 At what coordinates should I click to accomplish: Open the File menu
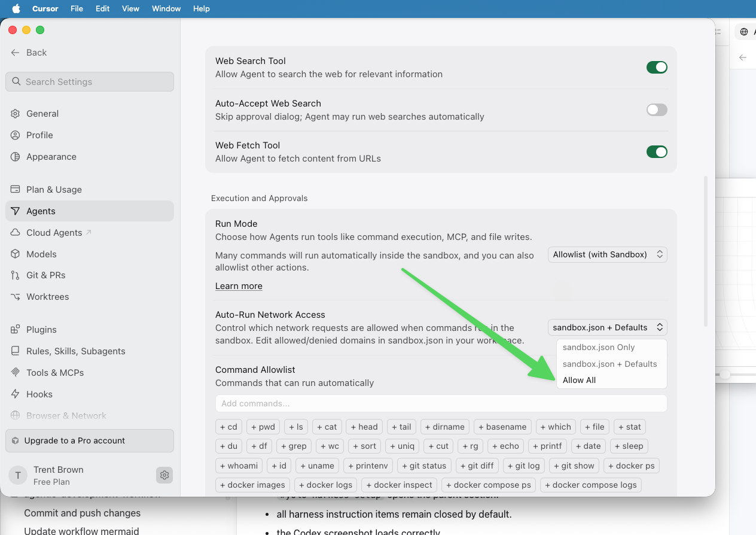pyautogui.click(x=77, y=8)
